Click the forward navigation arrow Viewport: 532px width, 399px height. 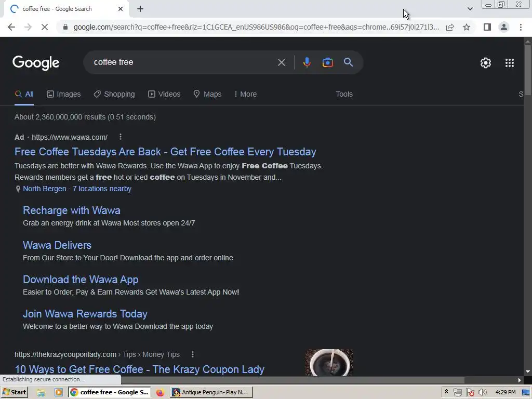(28, 27)
